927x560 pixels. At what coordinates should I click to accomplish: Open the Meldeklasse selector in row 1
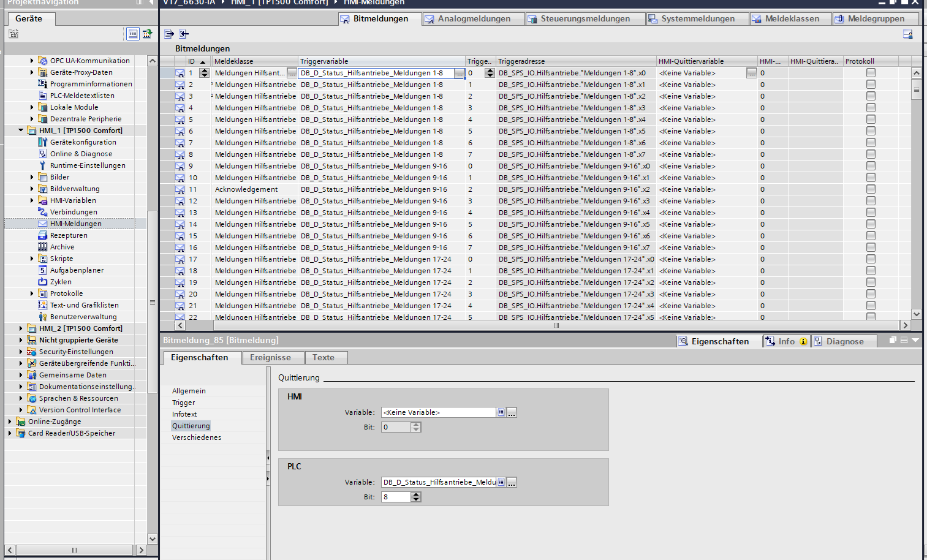click(292, 73)
